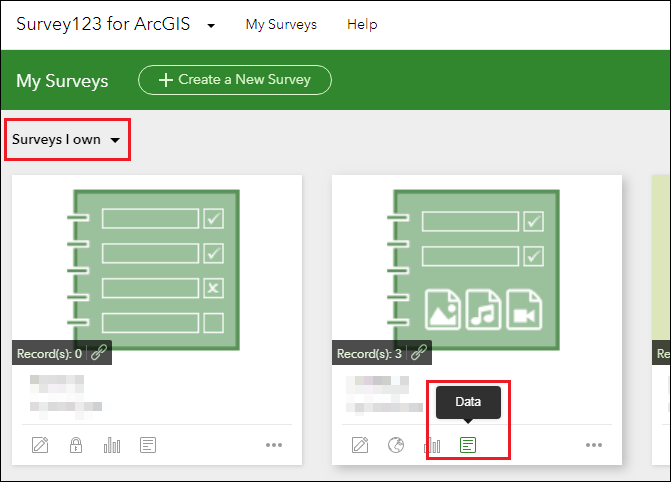Open the Survey123 for ArcGIS dropdown arrow
The image size is (671, 482).
coord(211,26)
